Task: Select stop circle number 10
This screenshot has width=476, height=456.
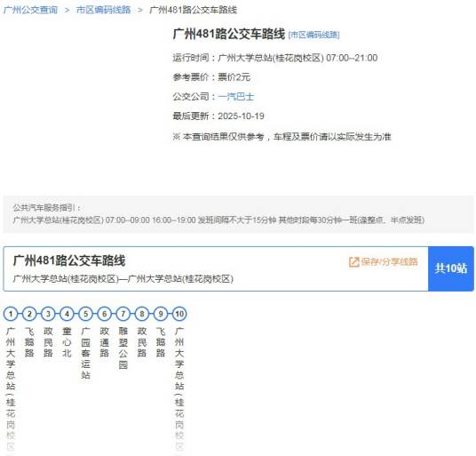Action: (x=179, y=314)
